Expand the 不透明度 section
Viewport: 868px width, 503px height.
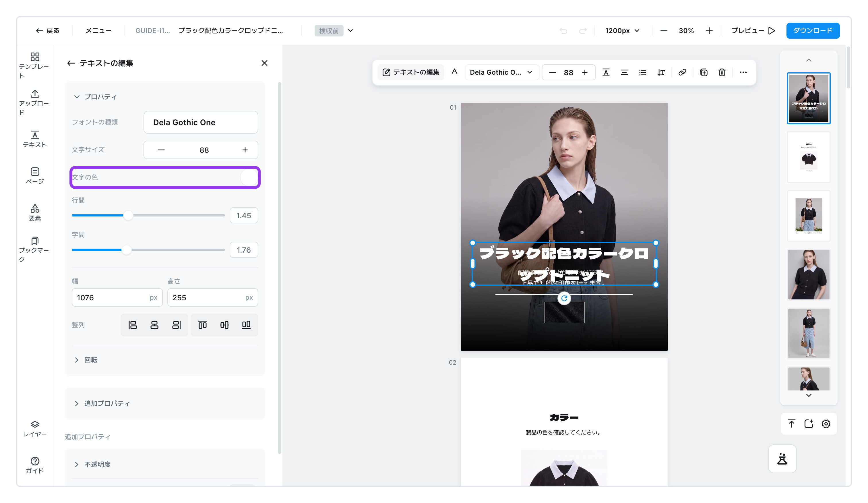[x=92, y=464]
